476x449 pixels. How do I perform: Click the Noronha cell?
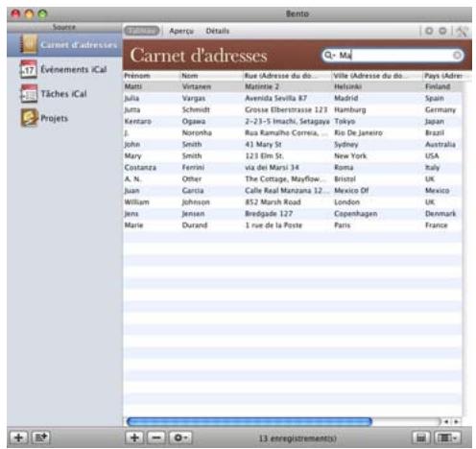197,132
